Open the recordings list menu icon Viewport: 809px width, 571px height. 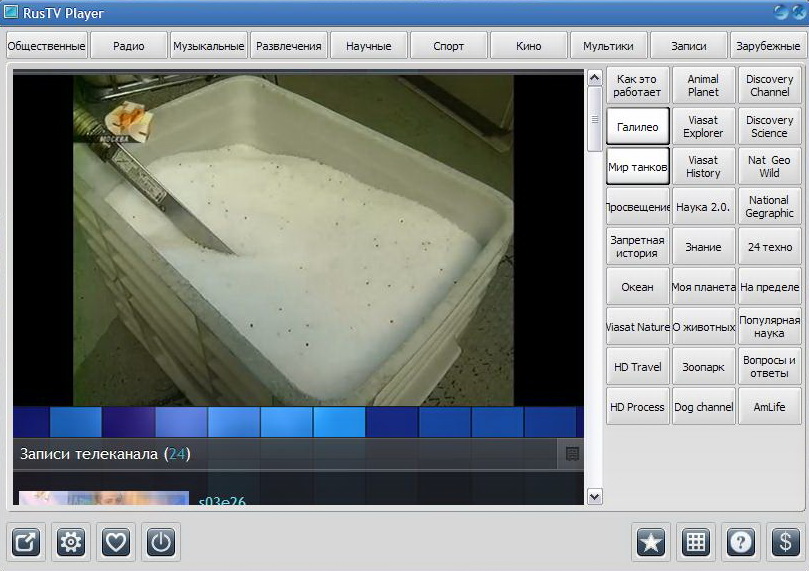572,454
